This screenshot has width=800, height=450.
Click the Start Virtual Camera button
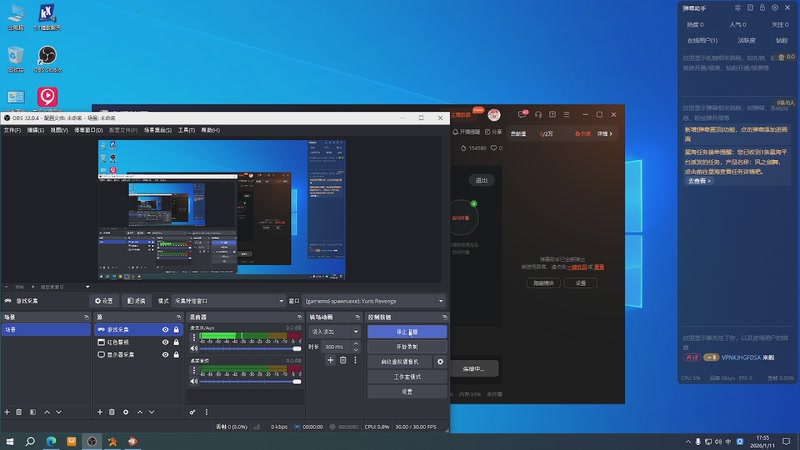tap(400, 362)
